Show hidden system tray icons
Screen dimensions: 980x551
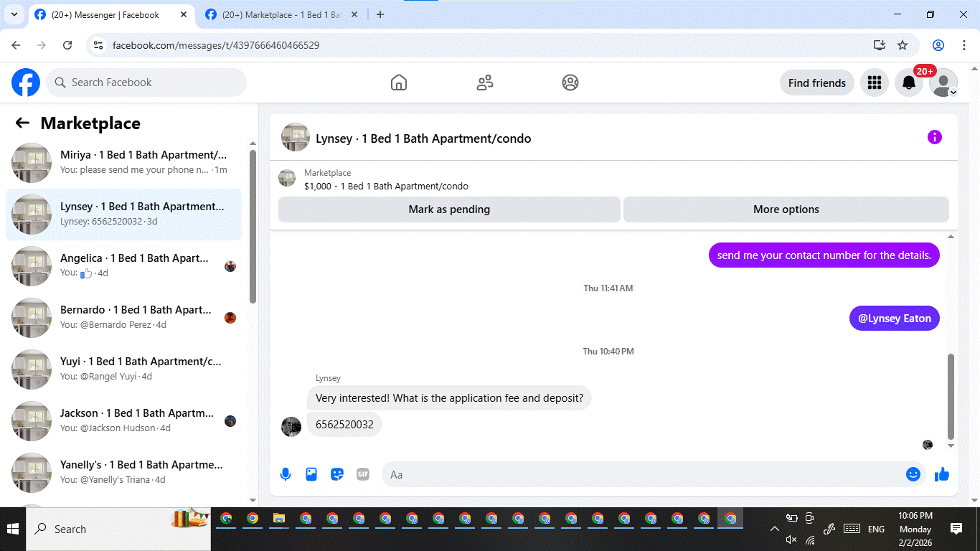775,529
